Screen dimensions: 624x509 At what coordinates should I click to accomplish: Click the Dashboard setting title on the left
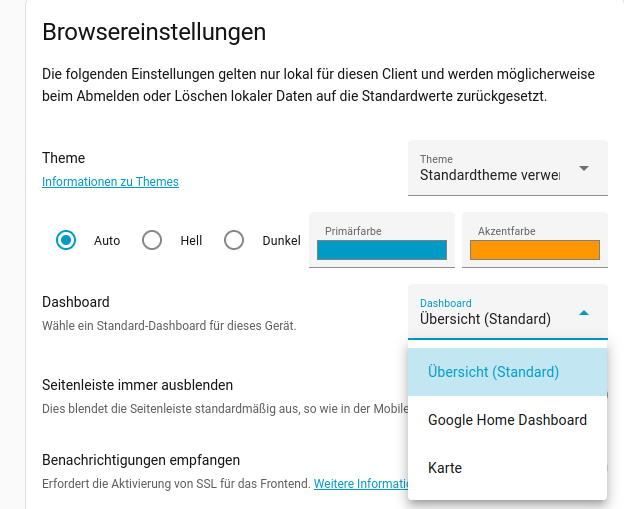76,302
